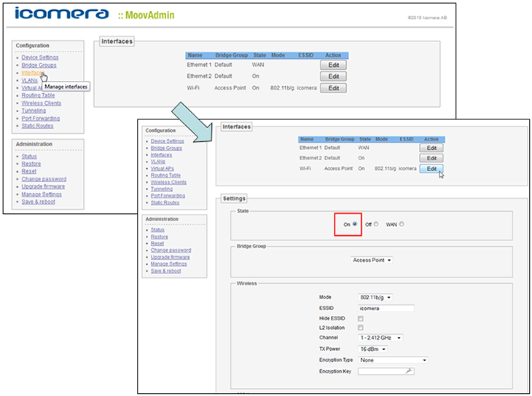The width and height of the screenshot is (532, 396).
Task: Select the Off state radio button
Action: pos(376,224)
